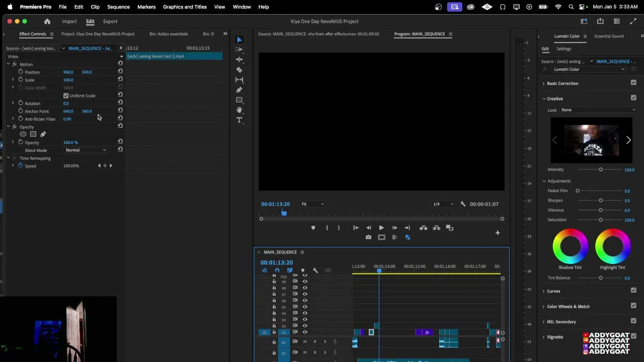Click the Lift button
The width and height of the screenshot is (644, 362).
(423, 228)
